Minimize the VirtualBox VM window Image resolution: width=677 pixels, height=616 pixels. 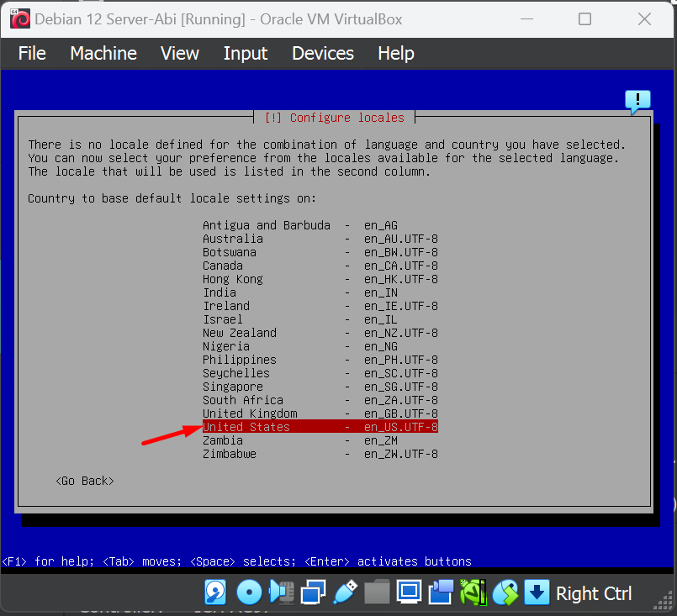tap(526, 19)
